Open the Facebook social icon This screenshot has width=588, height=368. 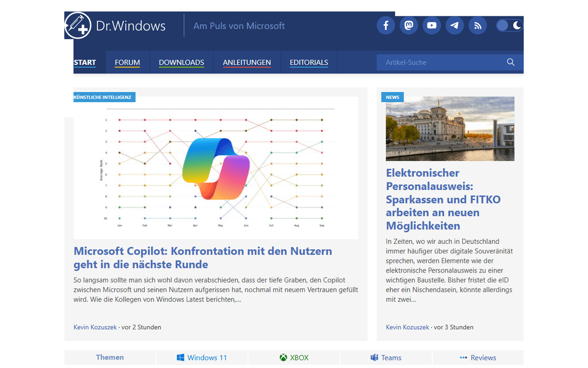tap(385, 26)
